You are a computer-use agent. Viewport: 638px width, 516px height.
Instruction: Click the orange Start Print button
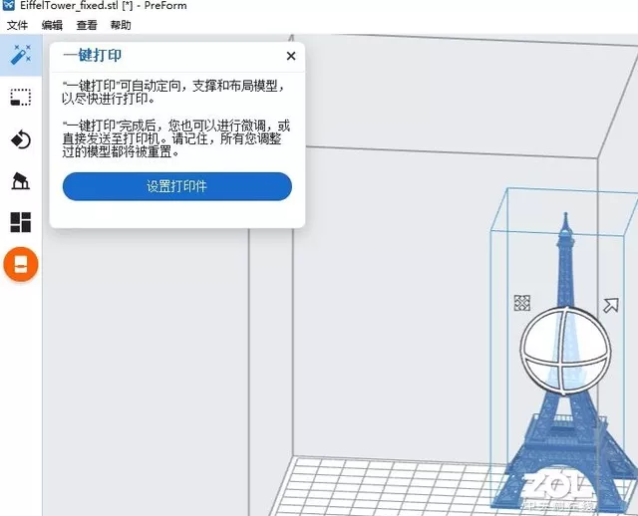[x=21, y=264]
